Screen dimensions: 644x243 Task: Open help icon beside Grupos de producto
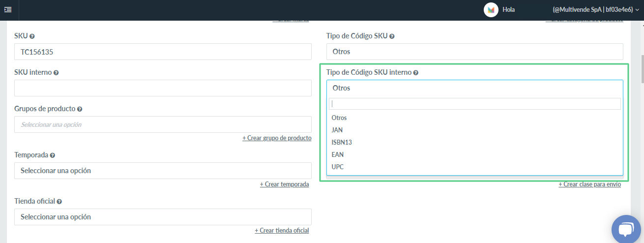[80, 109]
